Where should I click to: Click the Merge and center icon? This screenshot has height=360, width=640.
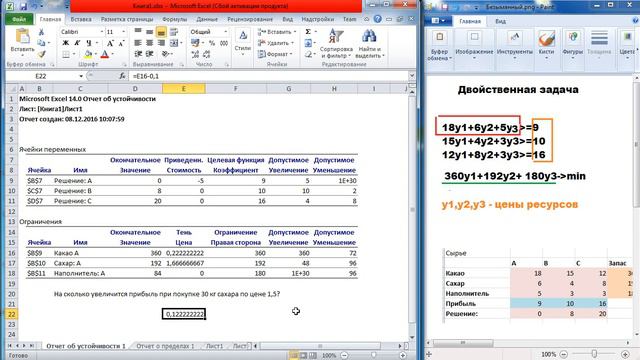pyautogui.click(x=174, y=43)
